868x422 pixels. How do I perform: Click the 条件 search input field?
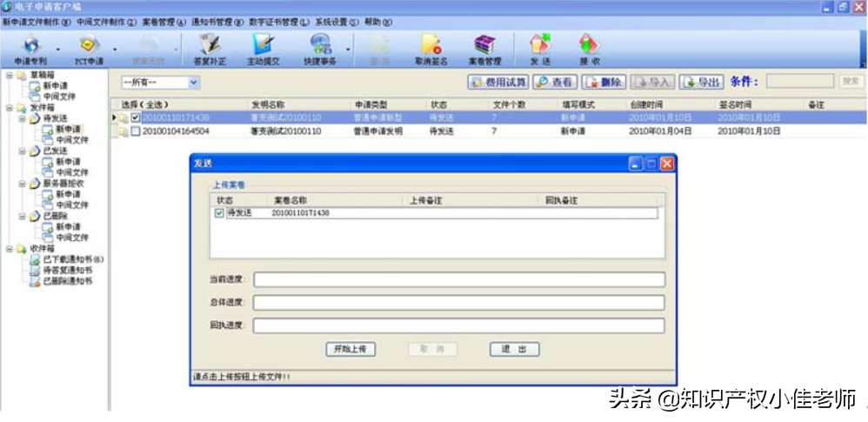(x=800, y=82)
